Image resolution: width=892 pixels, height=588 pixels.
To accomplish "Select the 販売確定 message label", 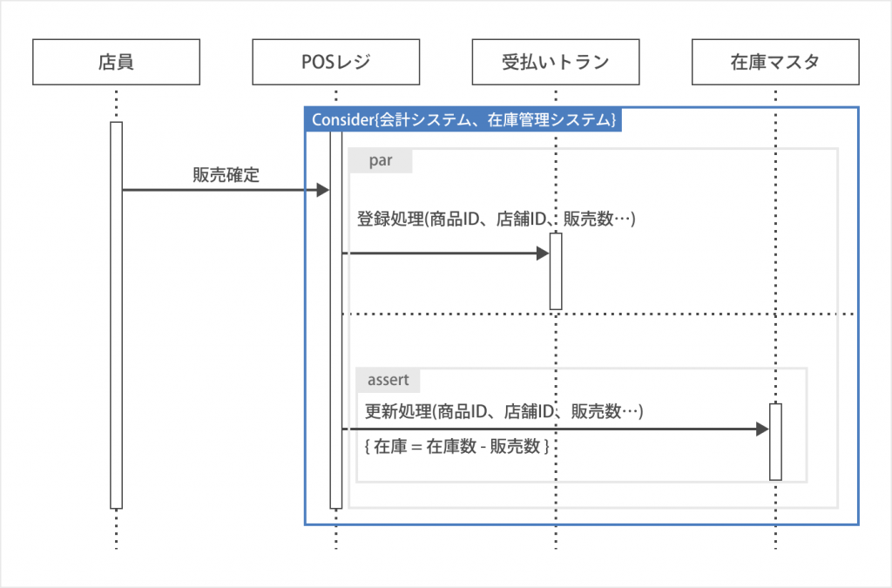I will click(226, 174).
